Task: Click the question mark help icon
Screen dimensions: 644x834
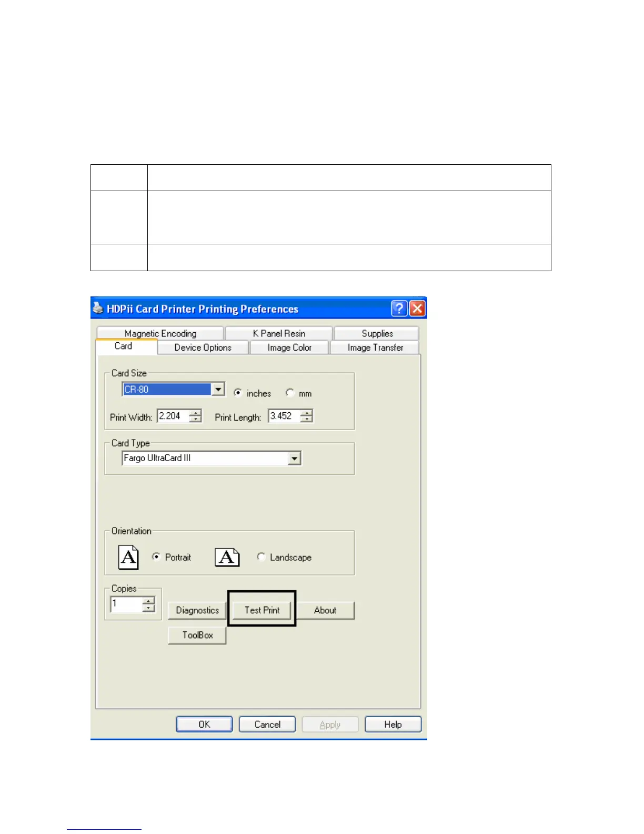Action: (x=399, y=308)
